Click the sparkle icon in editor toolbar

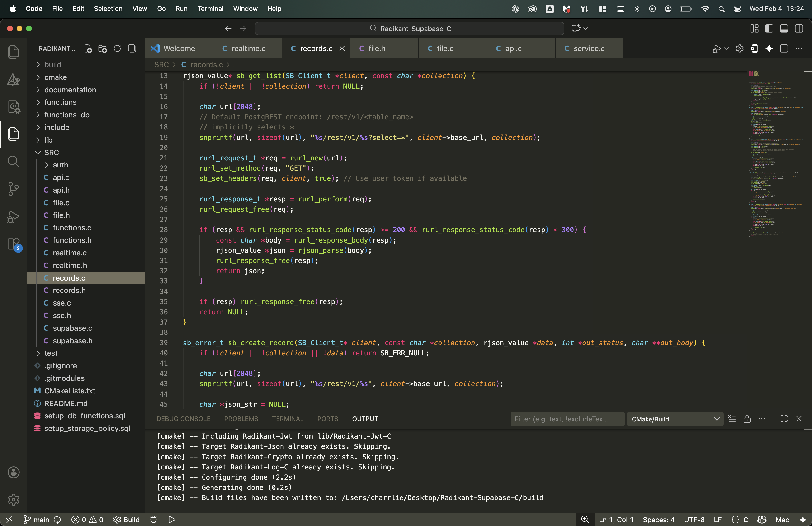[x=769, y=48]
